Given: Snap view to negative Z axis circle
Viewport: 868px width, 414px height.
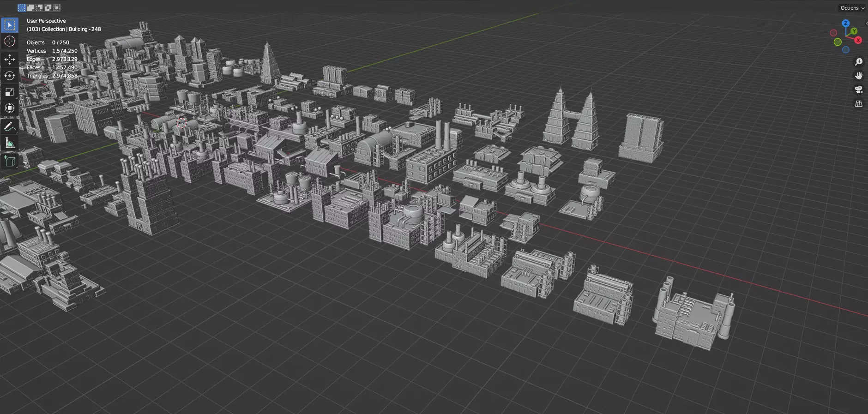Looking at the screenshot, I should click(846, 50).
